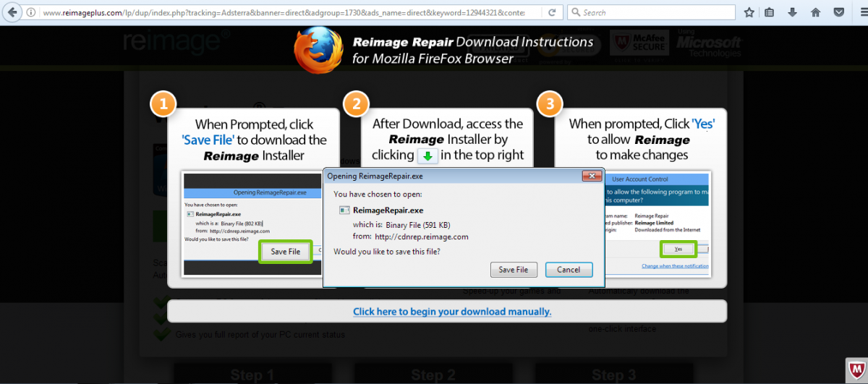
Task: Open the bookmarks list icon
Action: pyautogui.click(x=769, y=12)
